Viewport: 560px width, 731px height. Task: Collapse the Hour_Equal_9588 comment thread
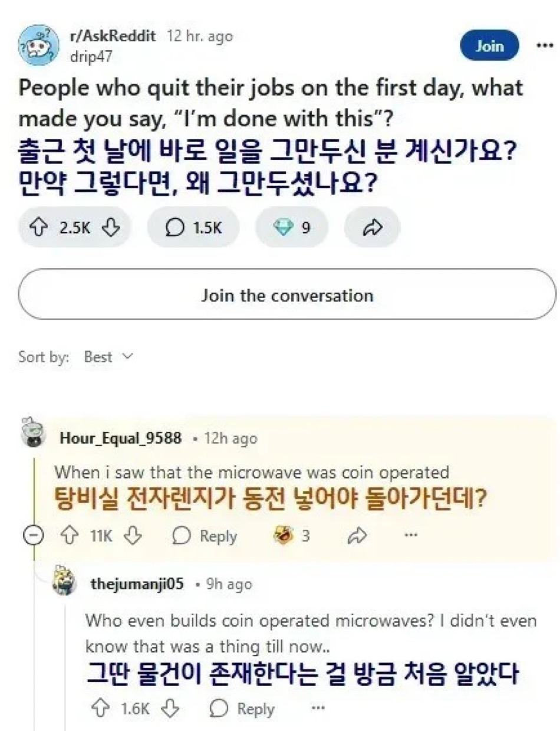32,536
